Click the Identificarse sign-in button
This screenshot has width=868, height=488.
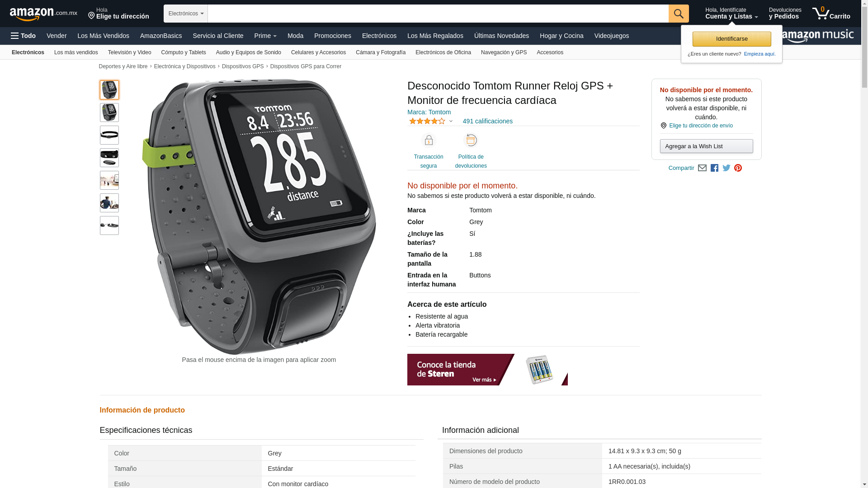[x=731, y=39]
